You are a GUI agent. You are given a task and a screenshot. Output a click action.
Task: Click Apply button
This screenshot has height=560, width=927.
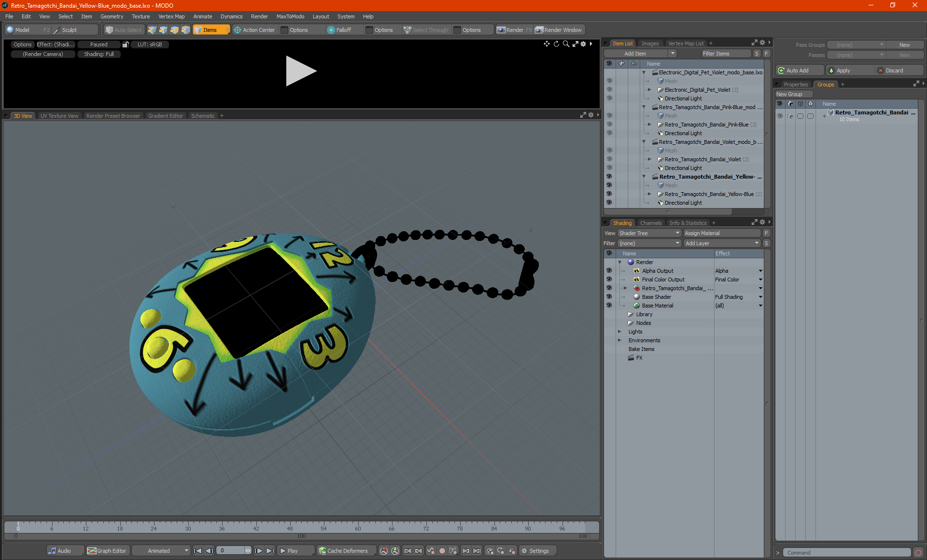pyautogui.click(x=849, y=70)
